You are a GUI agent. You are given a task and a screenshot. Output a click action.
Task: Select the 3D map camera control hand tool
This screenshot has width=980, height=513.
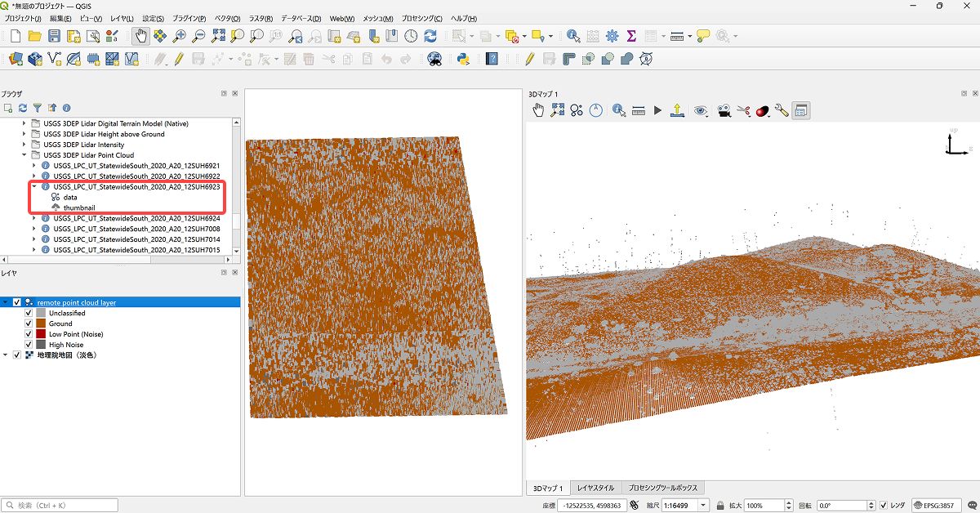(538, 110)
